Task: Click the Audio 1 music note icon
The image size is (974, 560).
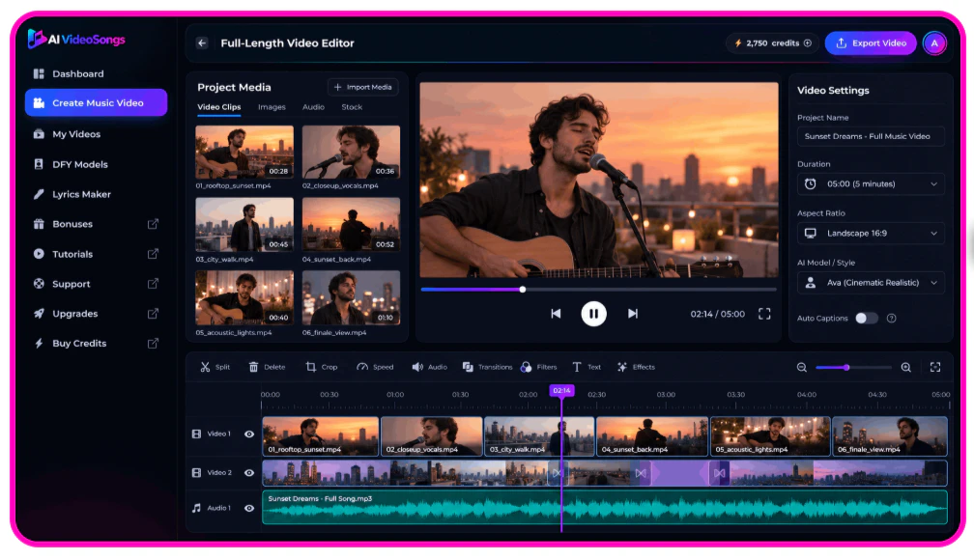Action: click(x=196, y=508)
